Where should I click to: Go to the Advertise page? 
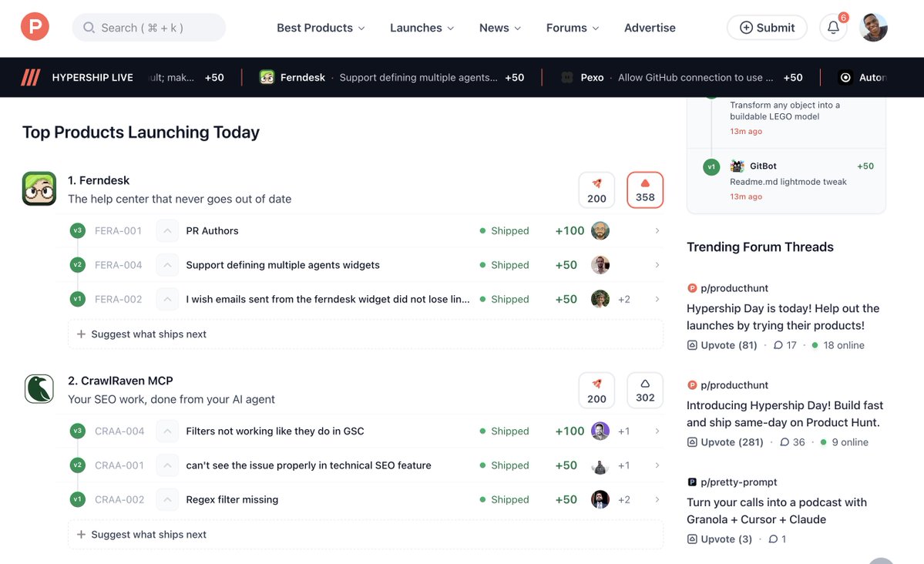tap(650, 28)
